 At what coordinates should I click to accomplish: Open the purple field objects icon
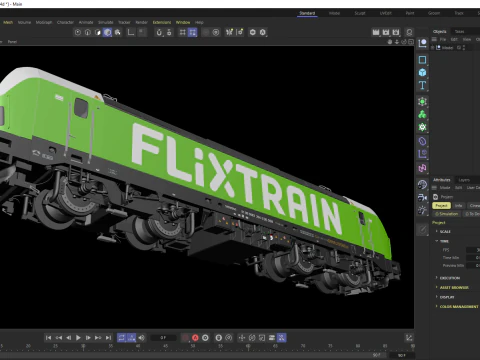[x=422, y=154]
